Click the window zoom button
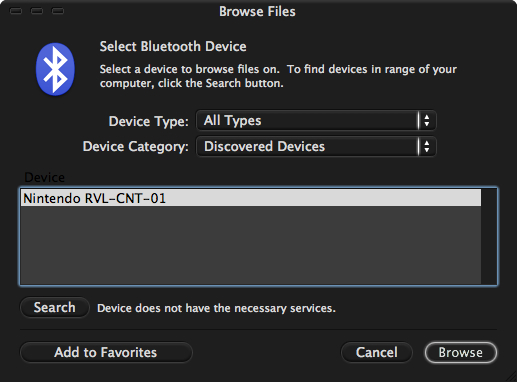517x382 pixels. coord(58,11)
